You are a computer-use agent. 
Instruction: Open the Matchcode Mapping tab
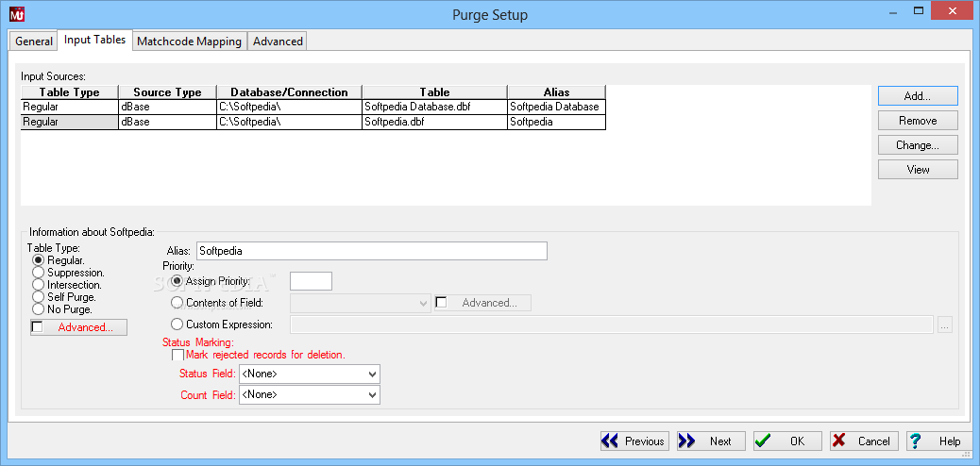click(190, 42)
